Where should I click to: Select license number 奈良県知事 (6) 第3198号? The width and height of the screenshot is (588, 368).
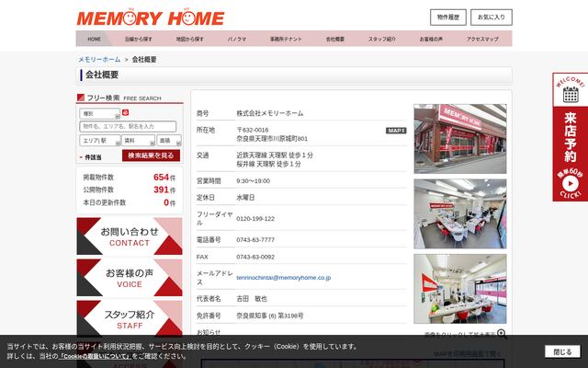tap(269, 316)
